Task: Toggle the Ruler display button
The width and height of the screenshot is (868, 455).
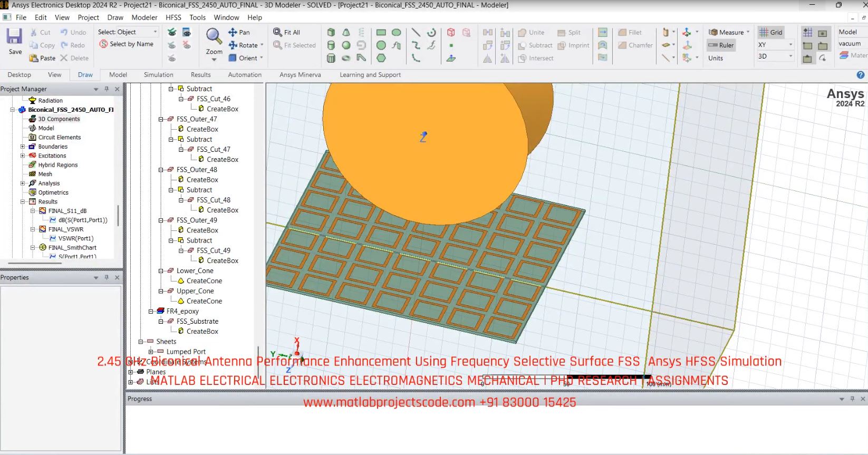Action: pos(721,45)
